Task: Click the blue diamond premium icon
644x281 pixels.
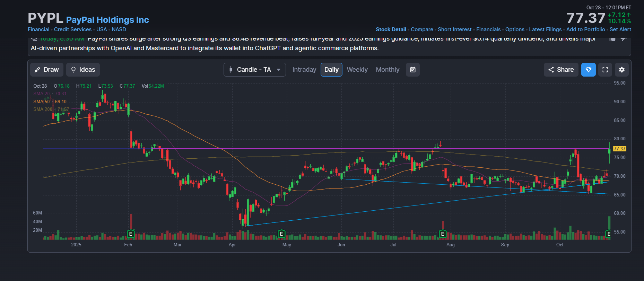Action: click(588, 70)
